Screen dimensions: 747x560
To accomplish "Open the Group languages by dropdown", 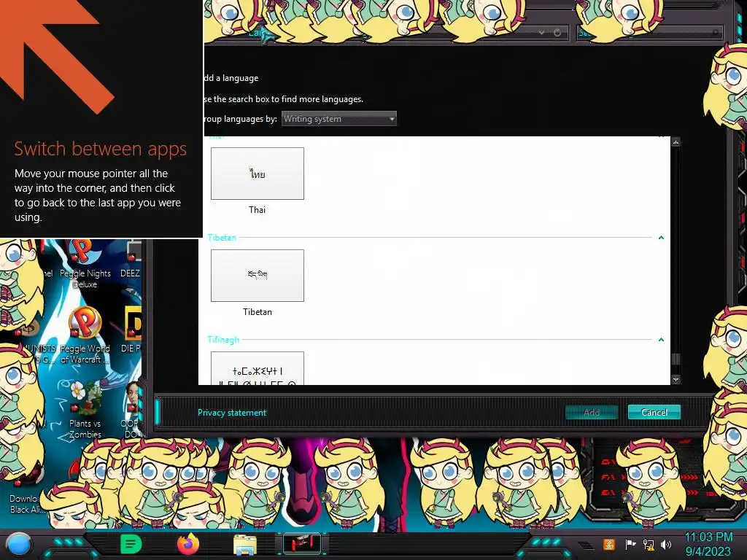I will (x=338, y=119).
